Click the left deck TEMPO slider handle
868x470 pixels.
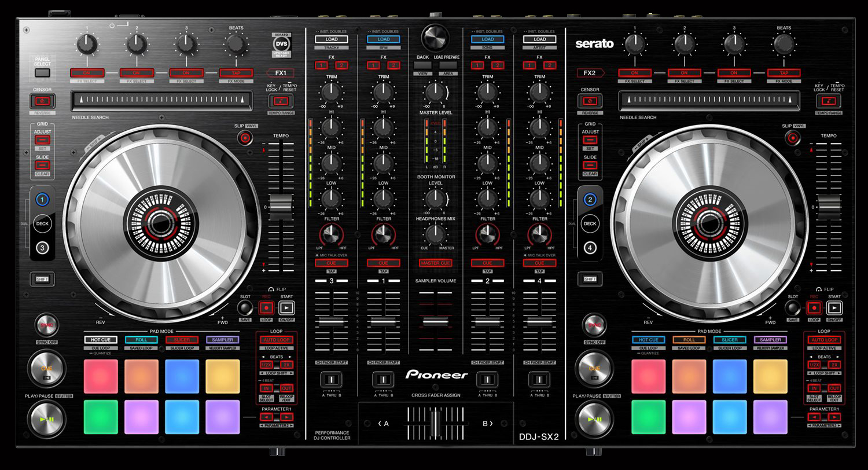[279, 207]
